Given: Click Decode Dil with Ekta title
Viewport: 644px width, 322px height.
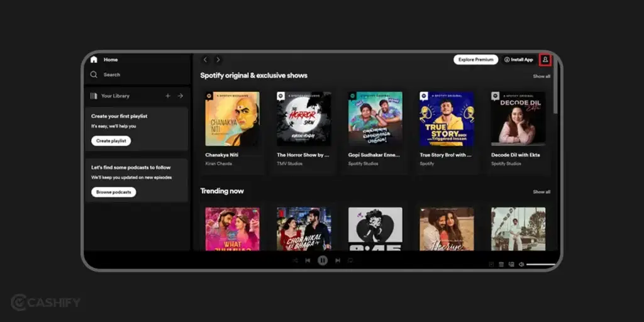Looking at the screenshot, I should point(516,155).
